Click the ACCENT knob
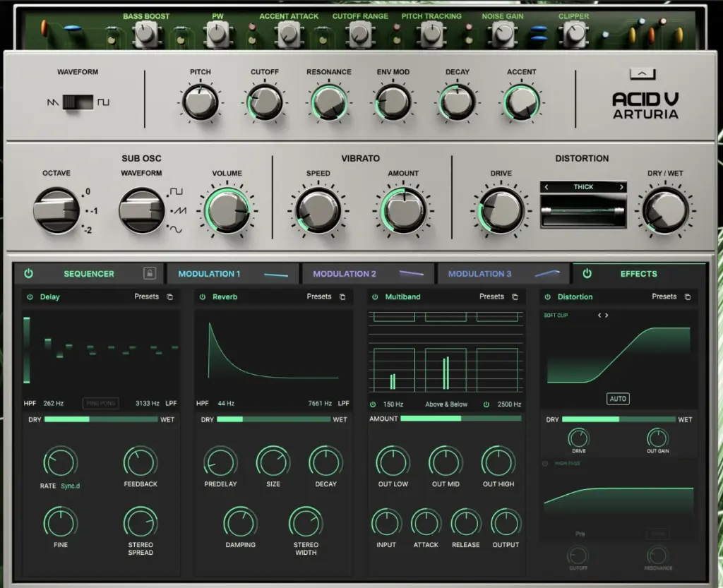The height and width of the screenshot is (588, 723). tap(522, 102)
